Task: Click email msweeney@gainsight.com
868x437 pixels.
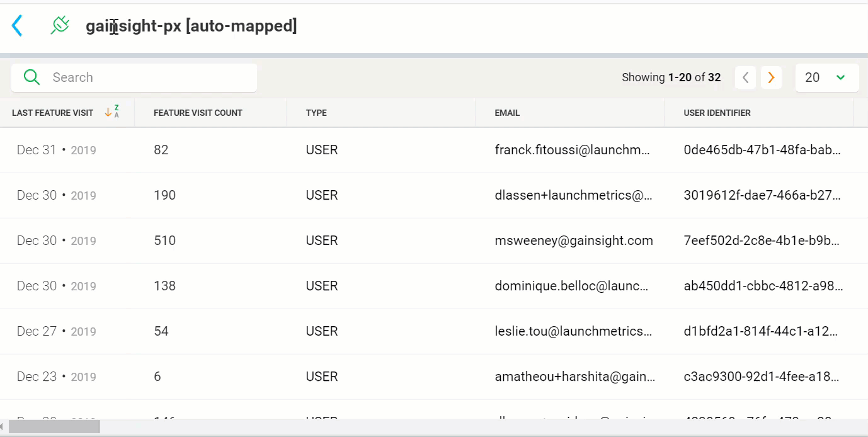Action: pyautogui.click(x=574, y=241)
